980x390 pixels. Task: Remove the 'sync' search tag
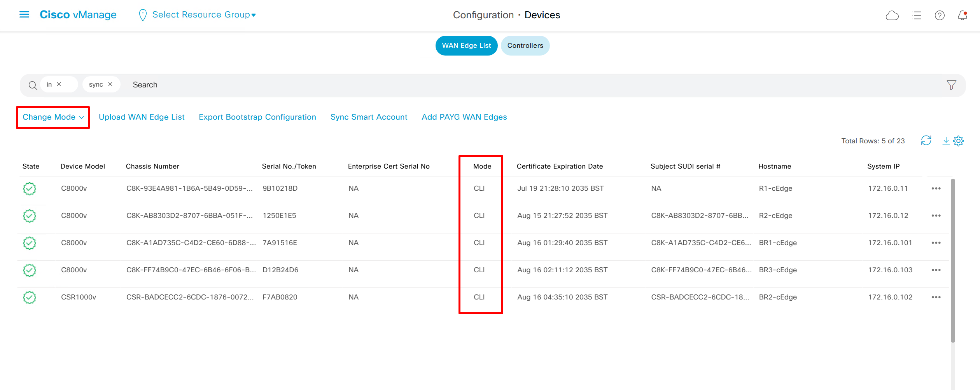(x=110, y=84)
